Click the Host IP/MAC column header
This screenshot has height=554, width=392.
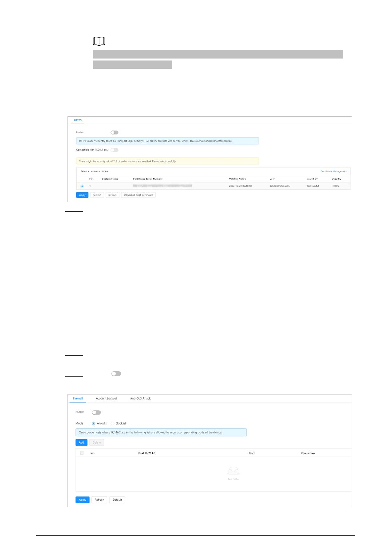[146, 453]
